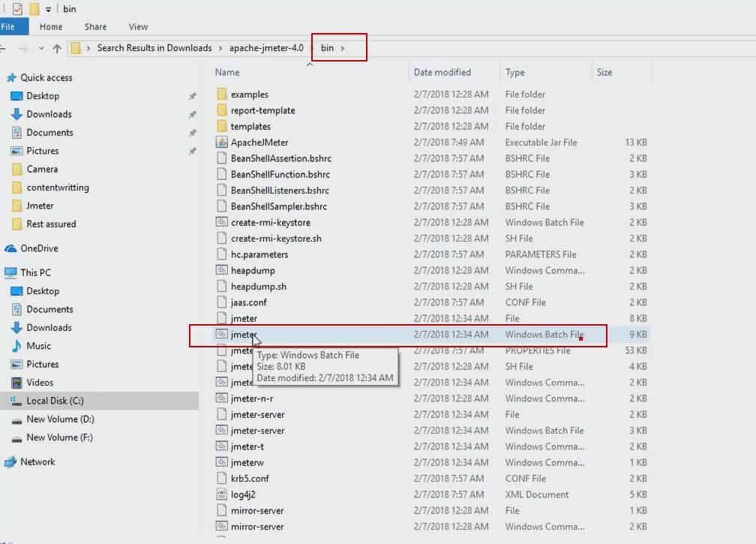Click the Properties quick access toolbar icon
Viewport: 756px width, 544px height.
pos(17,9)
